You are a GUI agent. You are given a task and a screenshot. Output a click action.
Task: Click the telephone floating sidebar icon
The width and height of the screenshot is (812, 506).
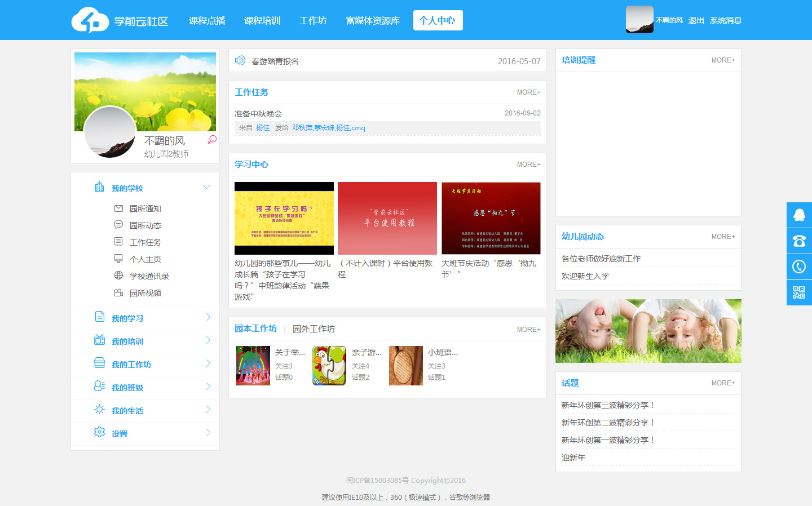pyautogui.click(x=799, y=241)
